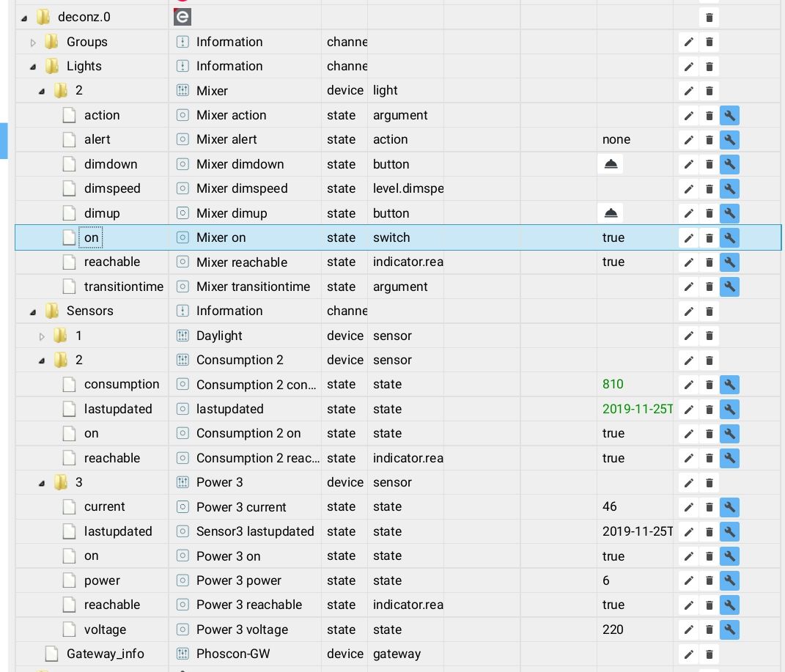This screenshot has width=785, height=672.
Task: Open custom settings for Consumption 2 consumption
Action: point(729,385)
